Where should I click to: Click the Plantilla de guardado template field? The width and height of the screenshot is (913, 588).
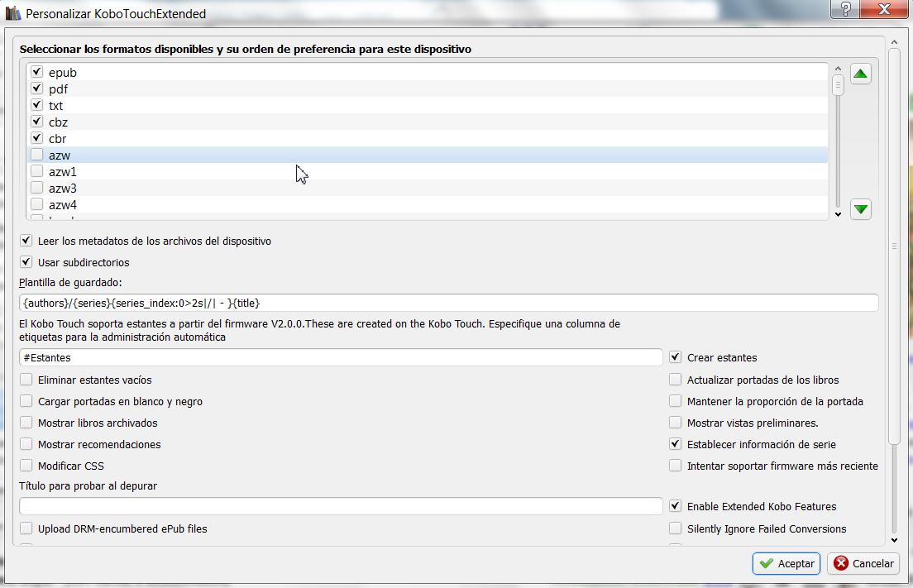[x=447, y=303]
